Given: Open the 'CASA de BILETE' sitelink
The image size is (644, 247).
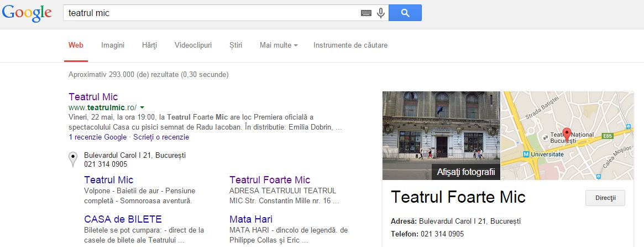Looking at the screenshot, I should 123,219.
